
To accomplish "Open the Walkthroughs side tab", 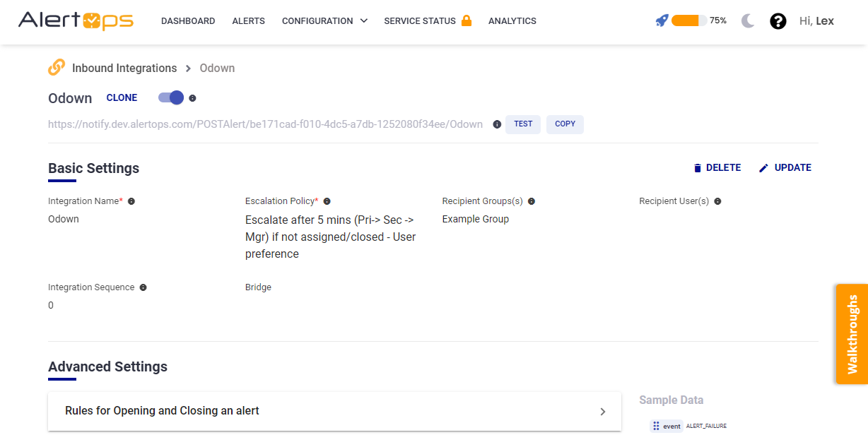I will pyautogui.click(x=852, y=334).
